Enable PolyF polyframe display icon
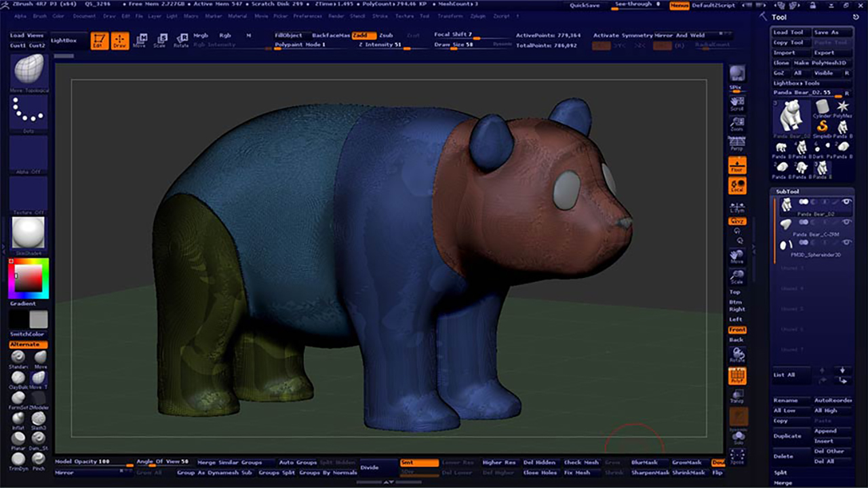 click(x=737, y=377)
